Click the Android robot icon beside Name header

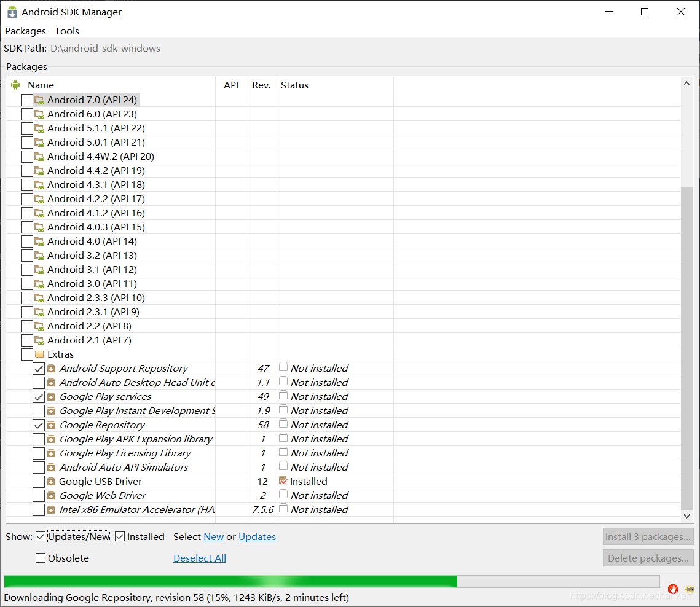tap(15, 85)
